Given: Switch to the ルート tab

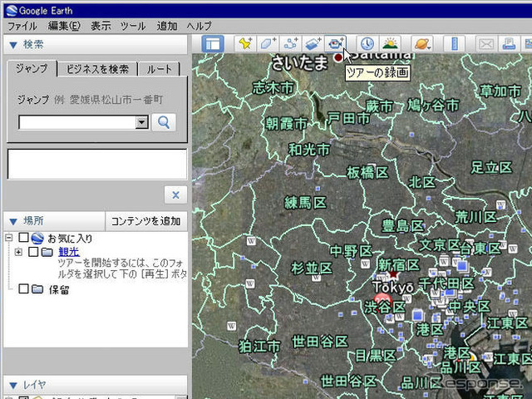Looking at the screenshot, I should (159, 69).
